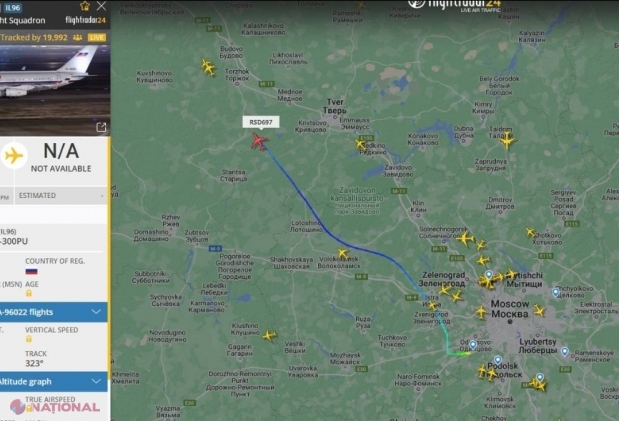This screenshot has height=421, width=619.
Task: Click the blue airport pin near Podolsk
Action: click(498, 360)
